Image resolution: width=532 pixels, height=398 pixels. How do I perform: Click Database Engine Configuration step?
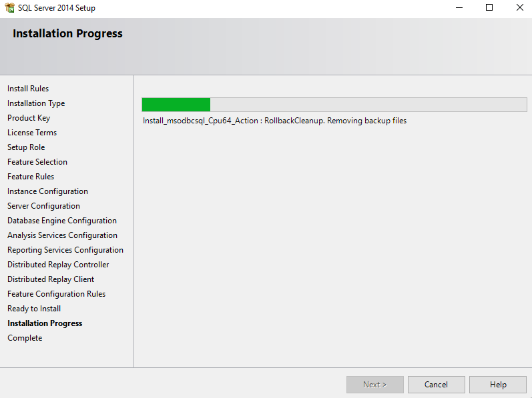click(x=62, y=221)
